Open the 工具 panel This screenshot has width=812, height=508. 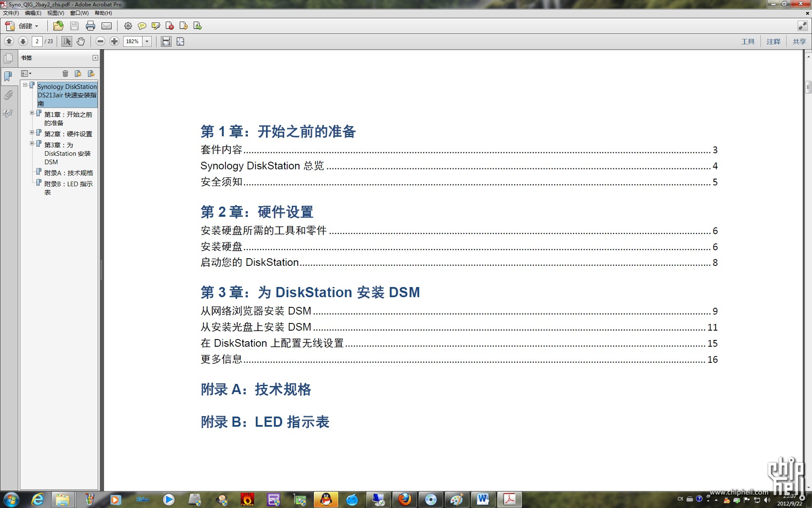click(748, 41)
